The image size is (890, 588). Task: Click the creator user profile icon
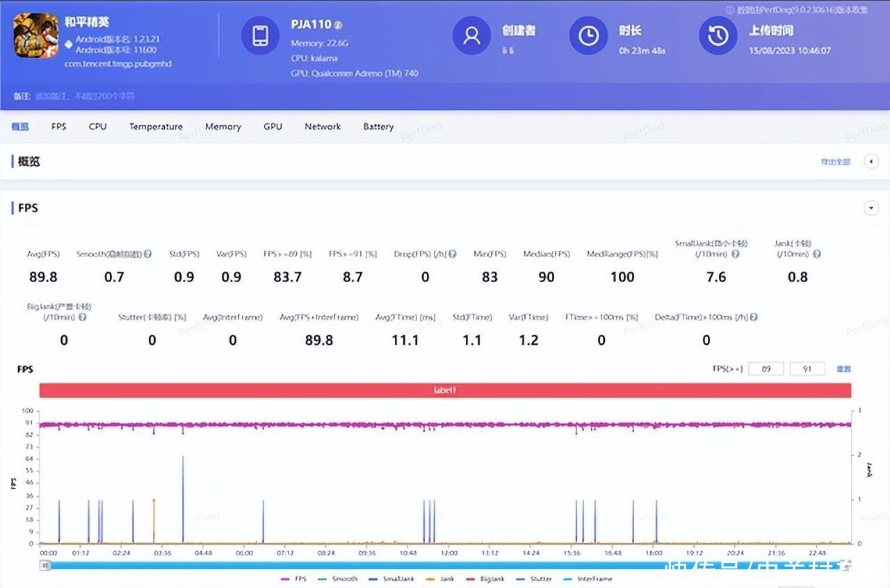coord(471,35)
